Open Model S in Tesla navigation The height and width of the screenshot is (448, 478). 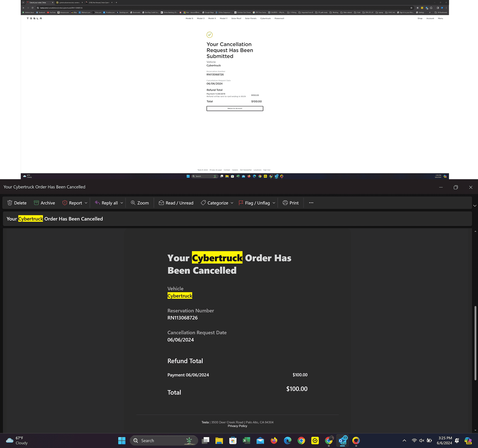pos(189,18)
